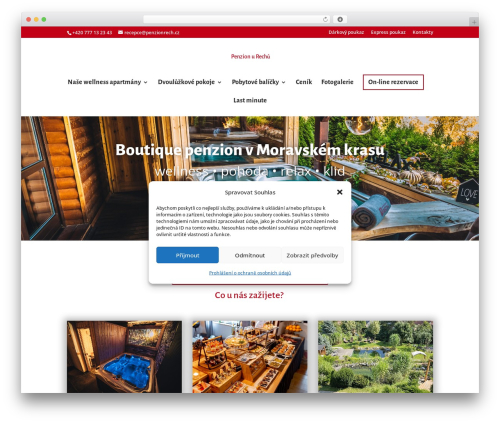This screenshot has width=500, height=423.
Task: Open the Dvoulůžkové pokoje menu item
Action: (x=186, y=82)
